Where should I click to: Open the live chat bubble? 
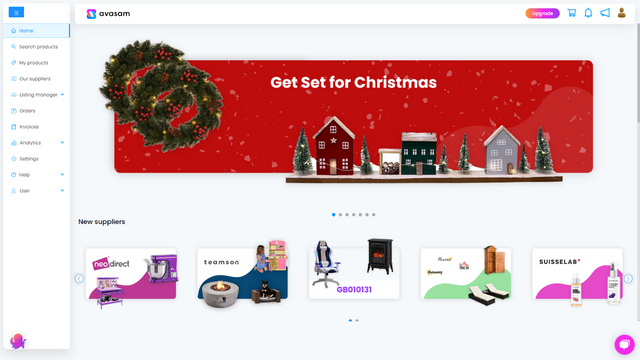[x=624, y=344]
